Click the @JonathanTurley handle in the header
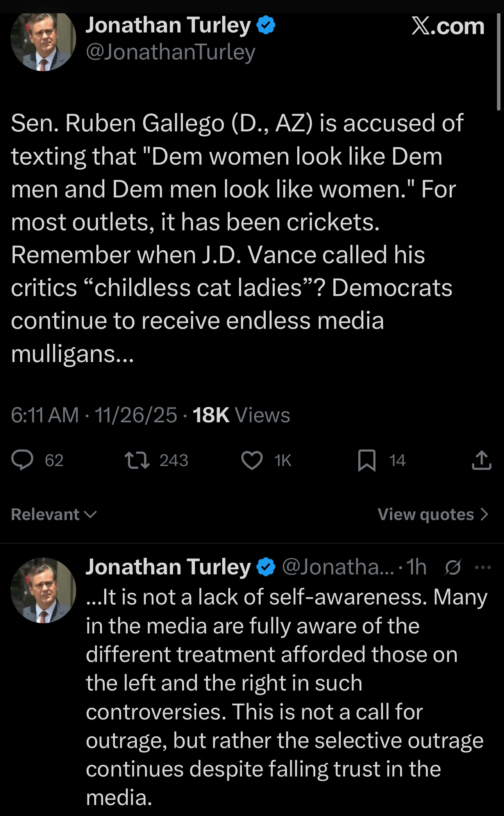Screen dimensions: 504x816 [x=170, y=52]
